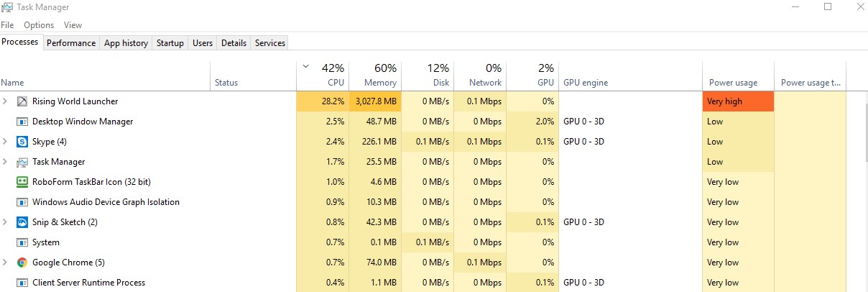Sort processes by the Memory column
Image resolution: width=868 pixels, height=292 pixels.
375,76
